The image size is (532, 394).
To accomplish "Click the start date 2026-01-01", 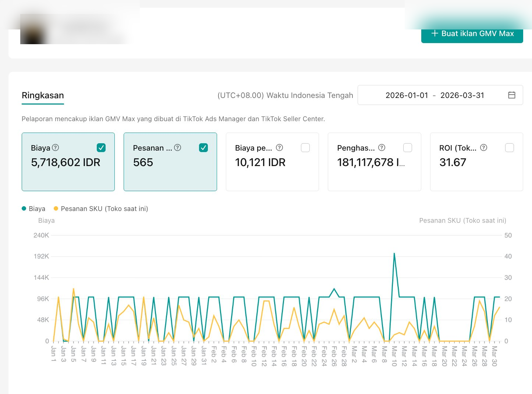I will coord(407,95).
